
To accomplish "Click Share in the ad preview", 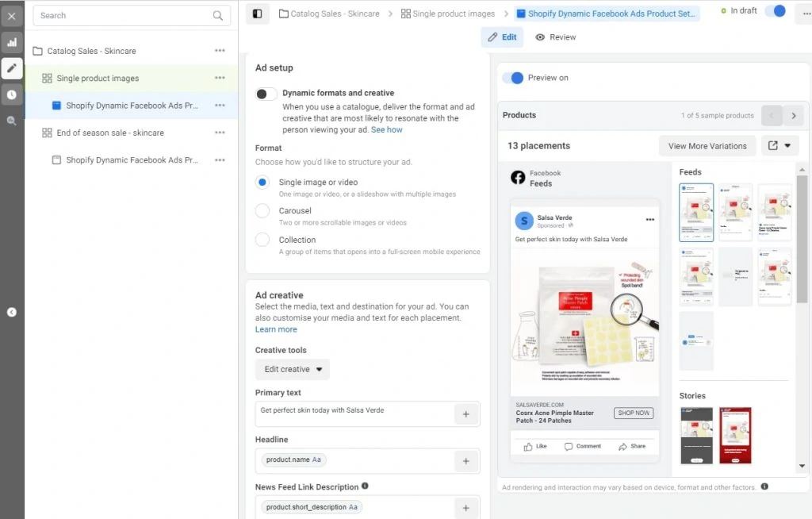I will [632, 447].
